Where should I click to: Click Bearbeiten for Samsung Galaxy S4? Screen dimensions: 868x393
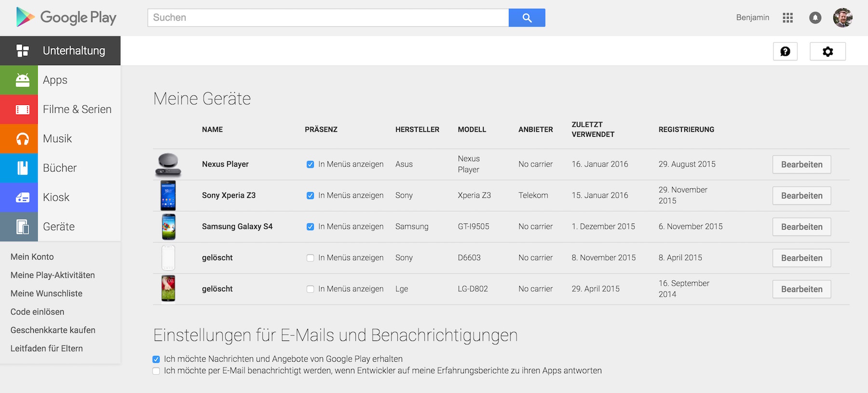(x=801, y=227)
